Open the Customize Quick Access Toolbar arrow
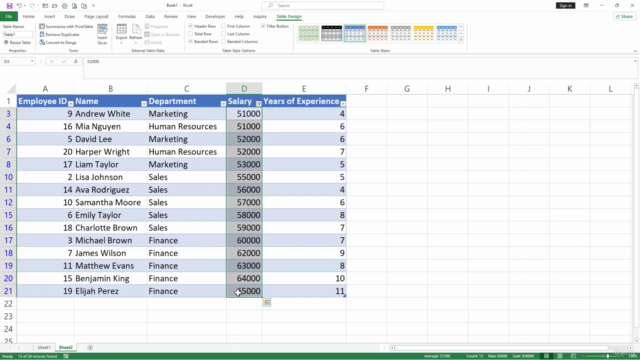Viewport: 640px width, 360px height. click(x=93, y=6)
